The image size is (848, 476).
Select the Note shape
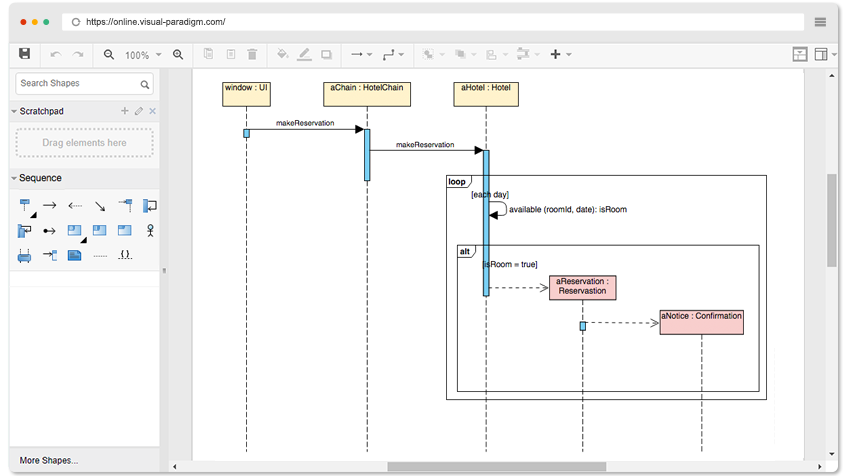[75, 255]
